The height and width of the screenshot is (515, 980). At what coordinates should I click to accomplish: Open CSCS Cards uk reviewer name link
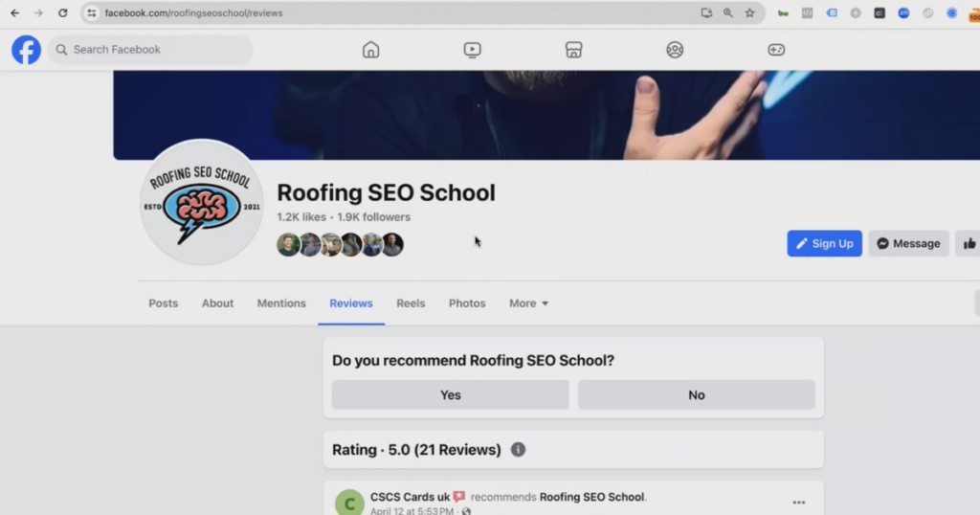pyautogui.click(x=410, y=497)
